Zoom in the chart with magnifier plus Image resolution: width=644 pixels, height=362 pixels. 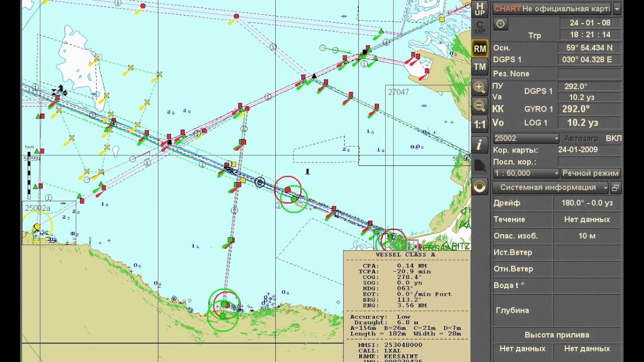[x=480, y=87]
